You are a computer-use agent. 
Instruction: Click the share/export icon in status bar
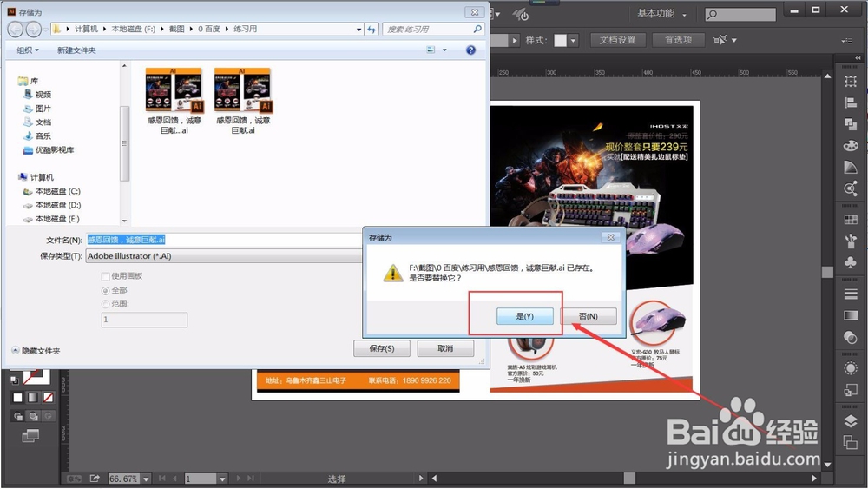click(x=95, y=479)
